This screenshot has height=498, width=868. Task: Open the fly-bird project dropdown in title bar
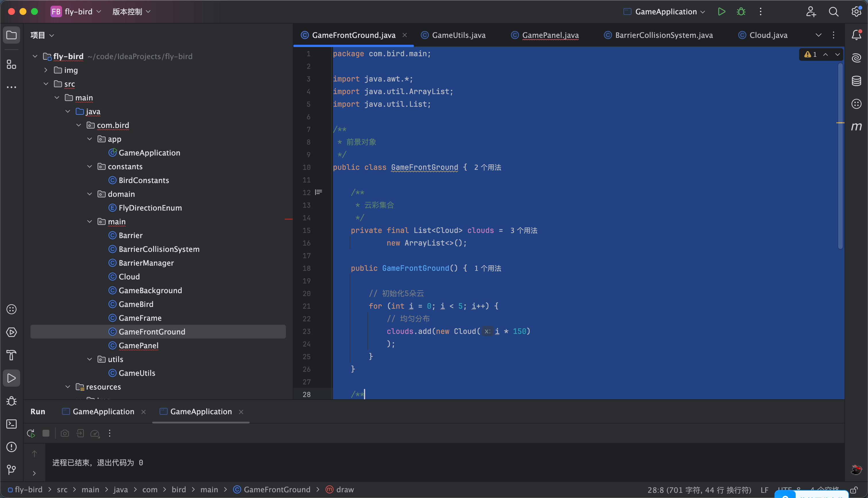pyautogui.click(x=76, y=12)
